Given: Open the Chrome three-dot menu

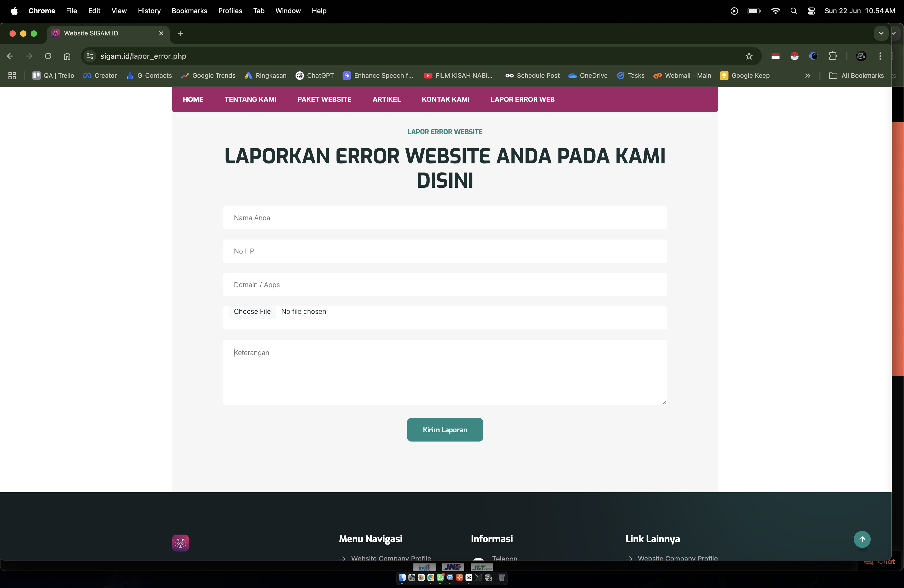Looking at the screenshot, I should [x=880, y=56].
